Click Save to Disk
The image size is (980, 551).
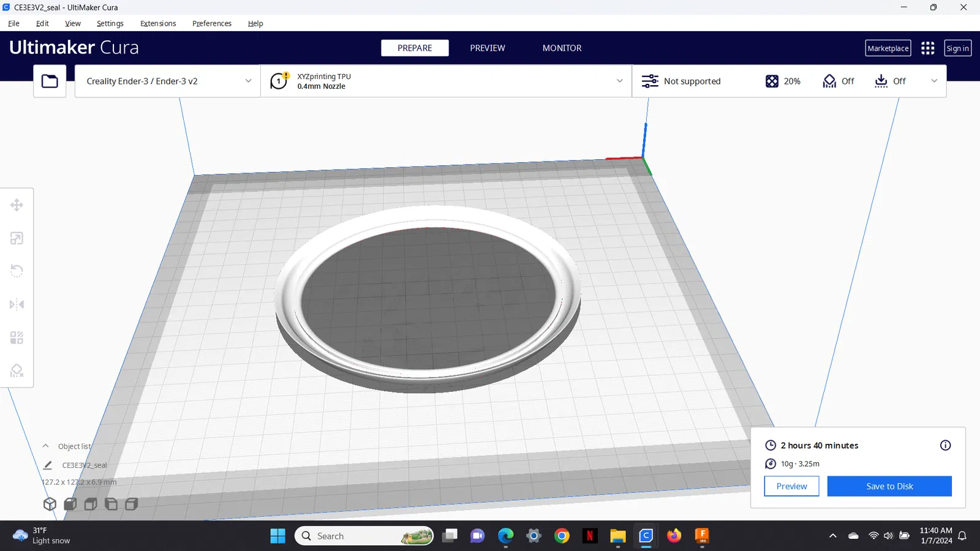pyautogui.click(x=889, y=486)
